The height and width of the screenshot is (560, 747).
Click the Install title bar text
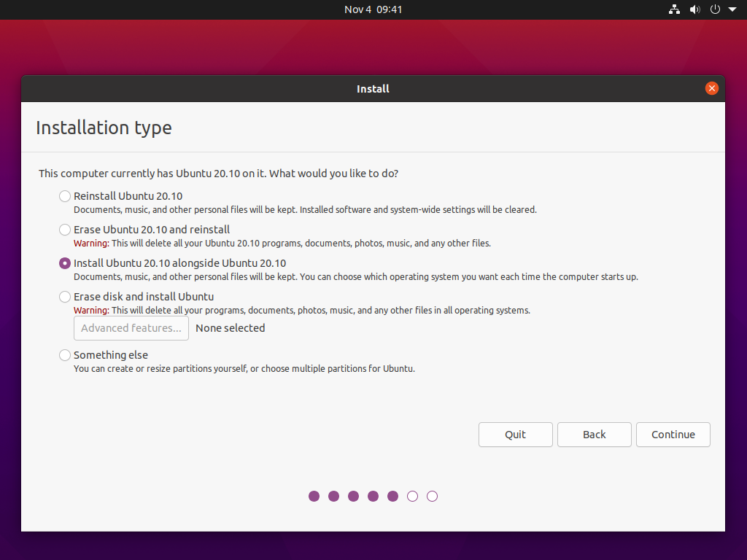click(373, 88)
